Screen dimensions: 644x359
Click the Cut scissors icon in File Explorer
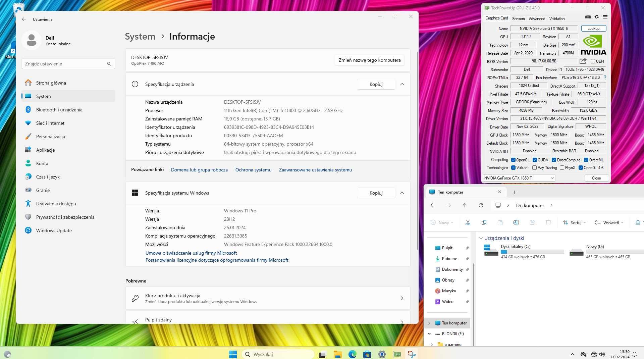tap(468, 222)
